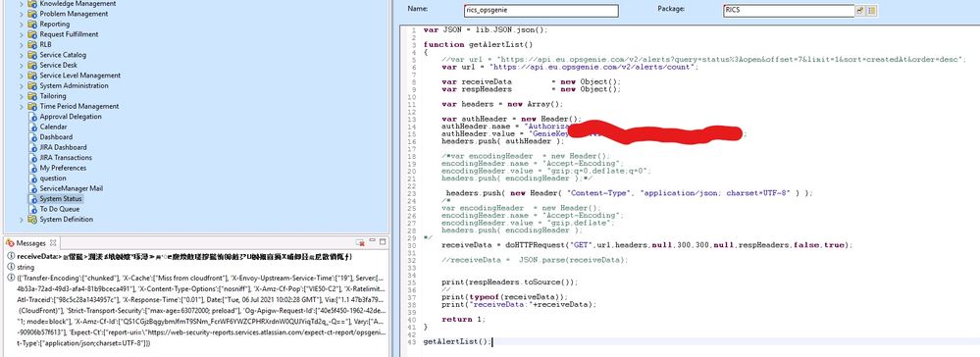Select the receiveData message line
This screenshot has width=980, height=357.
[185, 256]
